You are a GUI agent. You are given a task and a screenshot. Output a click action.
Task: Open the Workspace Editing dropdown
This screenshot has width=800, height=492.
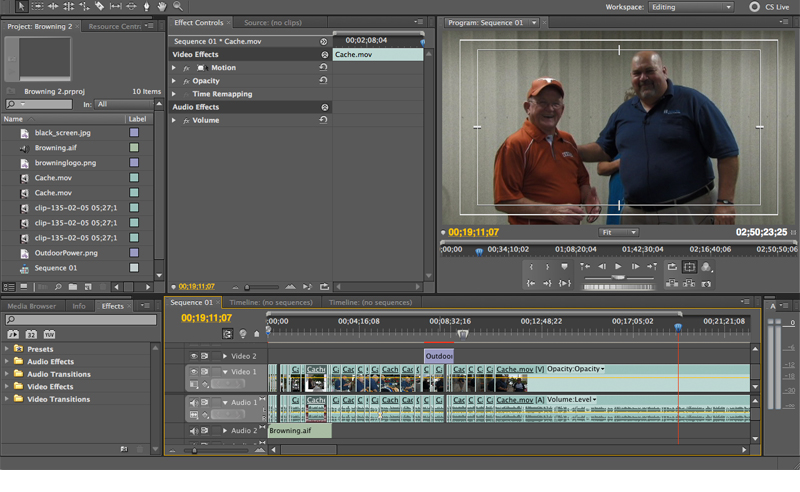coord(691,7)
